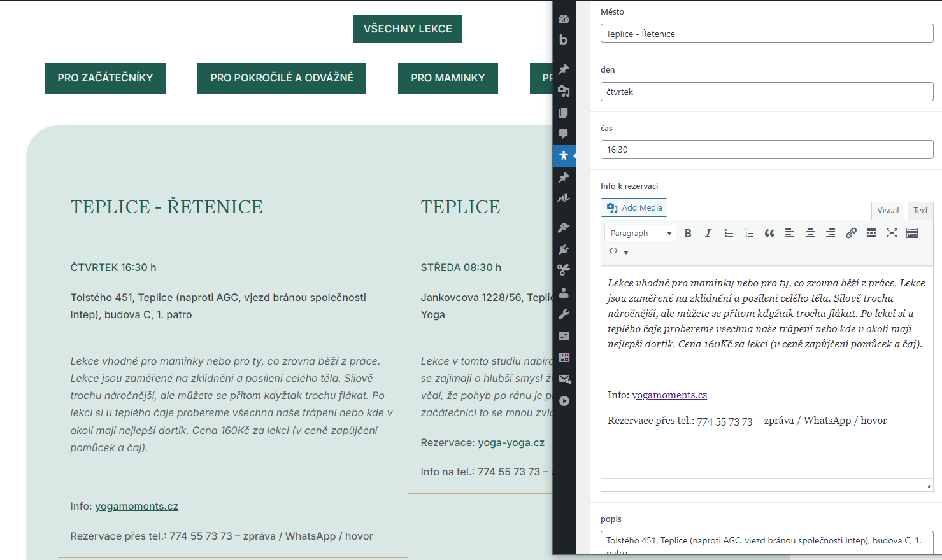Click the PRO MAMINKY button
The width and height of the screenshot is (942, 560).
point(448,78)
